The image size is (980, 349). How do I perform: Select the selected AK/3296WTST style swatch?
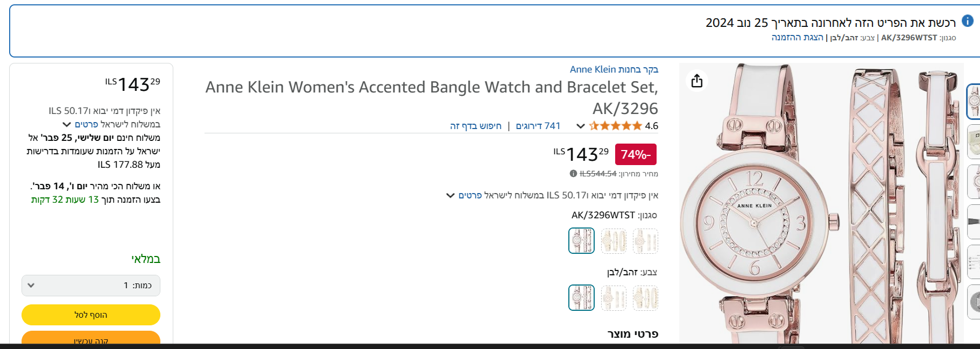(x=582, y=241)
